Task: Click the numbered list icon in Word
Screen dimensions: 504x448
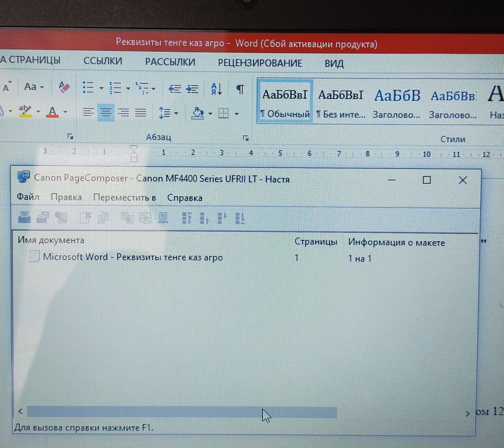Action: [x=115, y=88]
